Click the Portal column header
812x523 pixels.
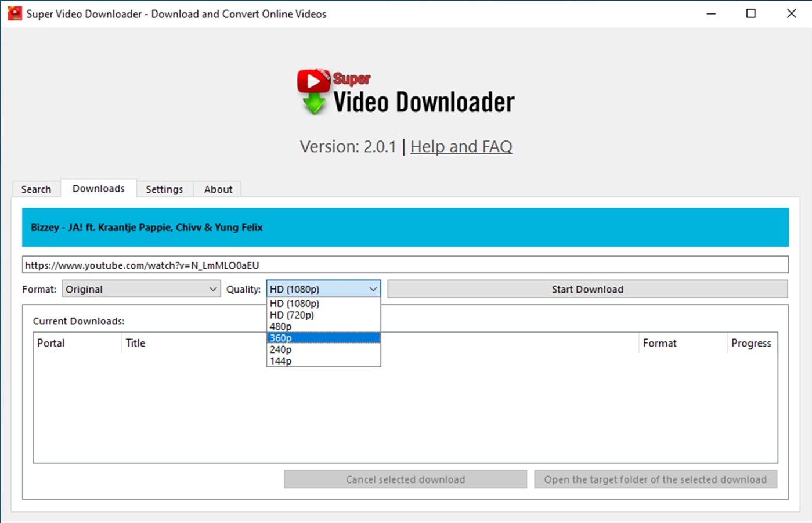click(77, 343)
